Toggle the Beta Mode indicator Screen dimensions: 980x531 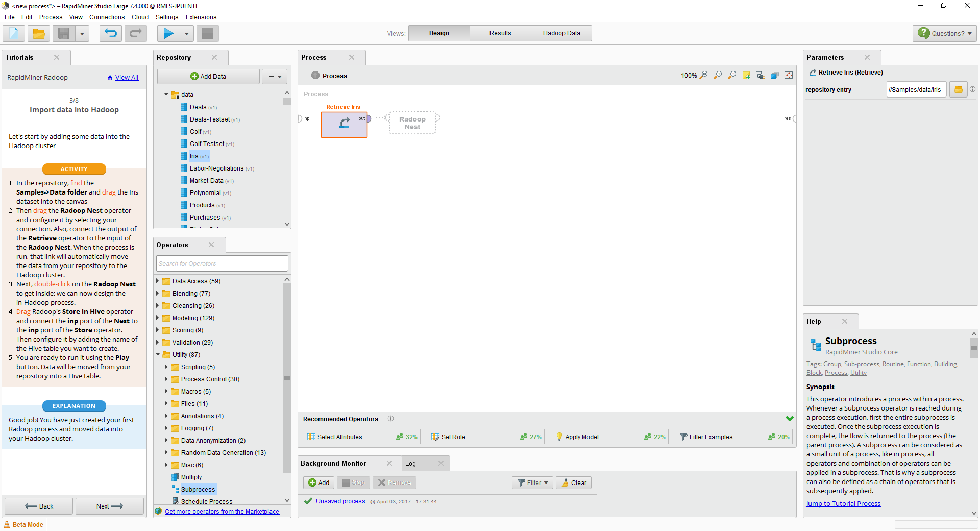[23, 525]
